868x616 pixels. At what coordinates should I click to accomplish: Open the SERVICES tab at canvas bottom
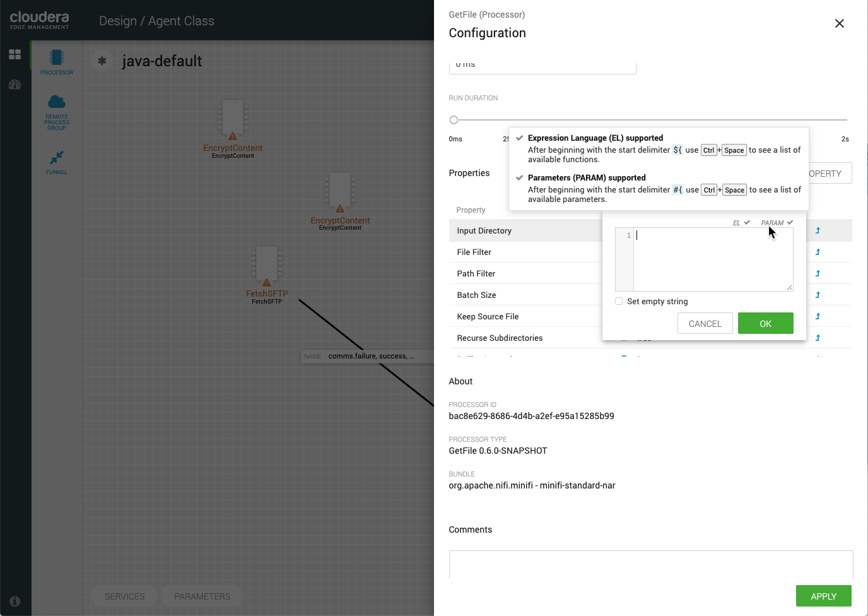125,596
